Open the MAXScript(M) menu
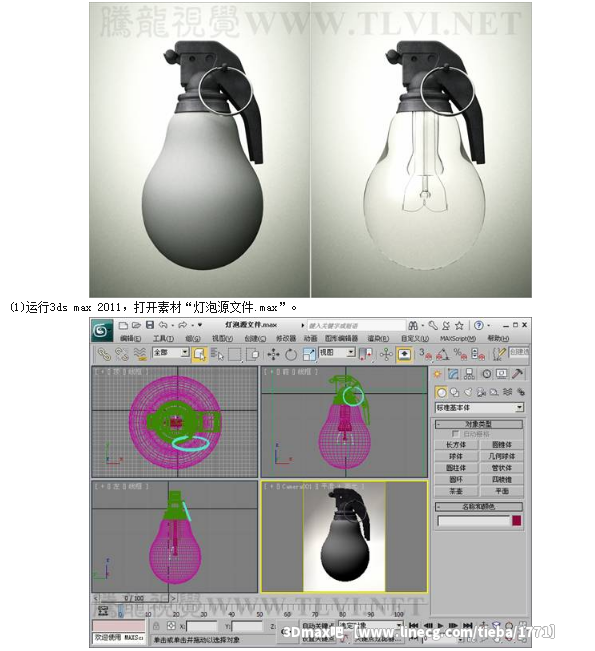 point(458,338)
